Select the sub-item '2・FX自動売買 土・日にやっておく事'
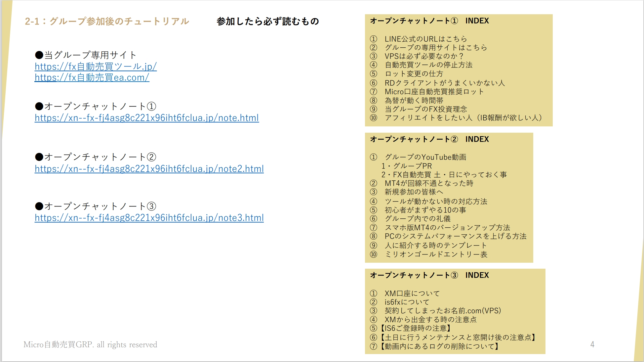This screenshot has width=644, height=362. click(444, 174)
